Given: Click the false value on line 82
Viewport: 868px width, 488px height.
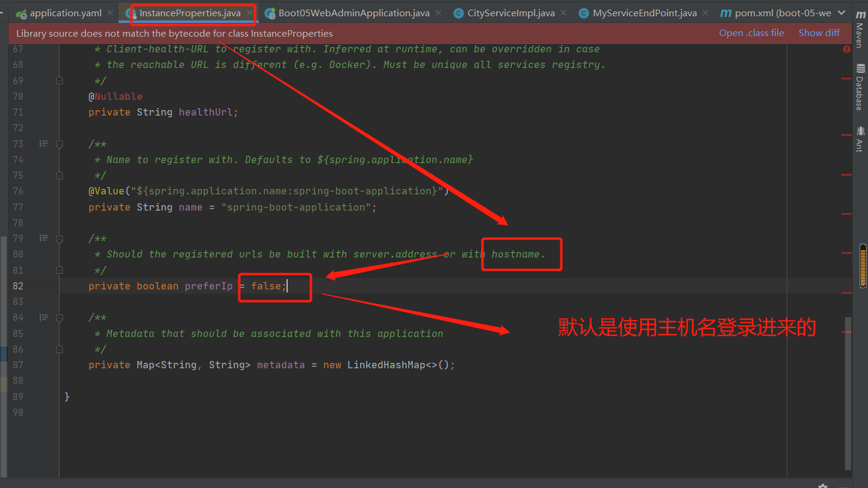Looking at the screenshot, I should tap(265, 286).
